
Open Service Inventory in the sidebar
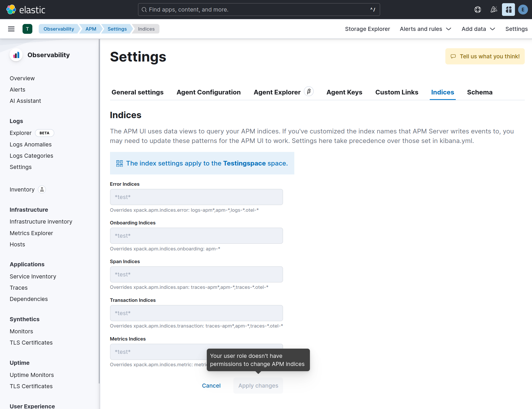33,276
